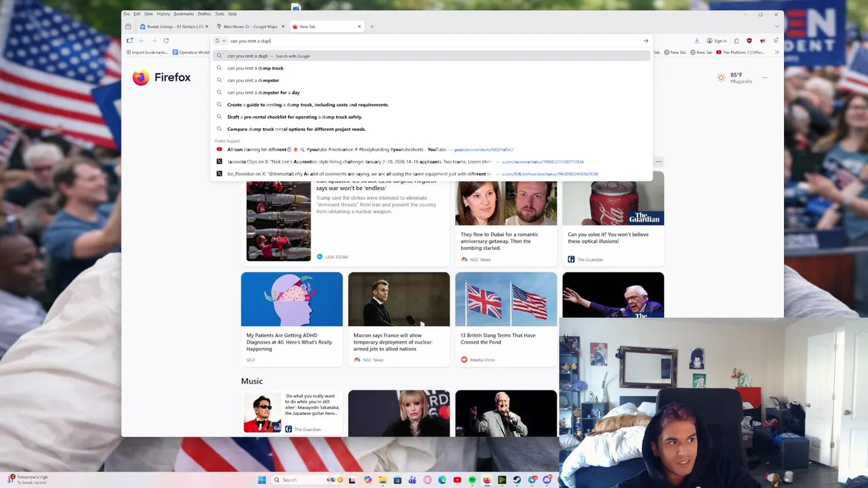The width and height of the screenshot is (868, 488).
Task: Open the ADHD Diagnoses at 40 article
Action: tap(292, 319)
